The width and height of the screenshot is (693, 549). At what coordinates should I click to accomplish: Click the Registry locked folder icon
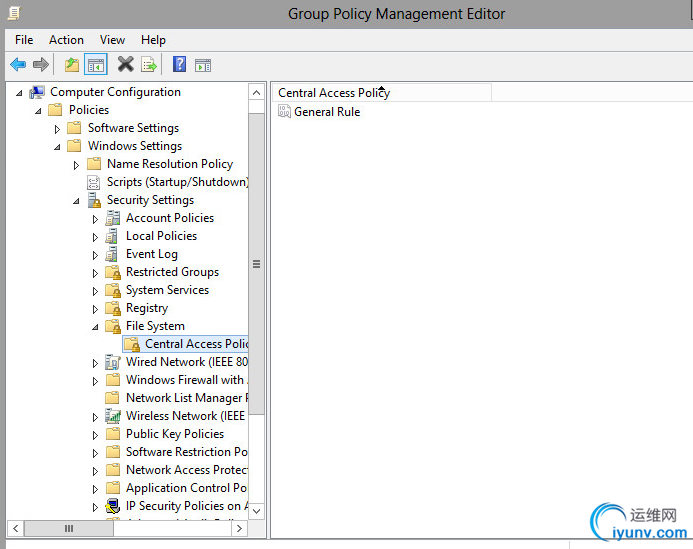113,308
